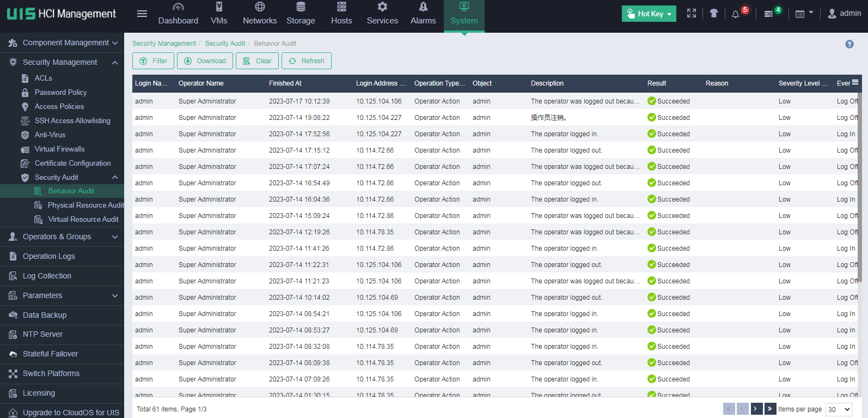Screen dimensions: 868x418
Task: Click the Switch Platforms icon
Action: [13, 373]
